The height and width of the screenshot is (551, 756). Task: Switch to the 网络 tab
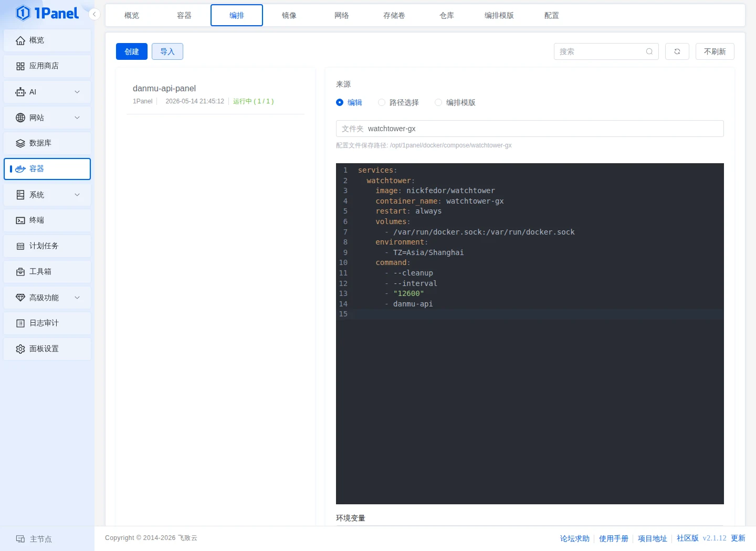click(x=342, y=15)
